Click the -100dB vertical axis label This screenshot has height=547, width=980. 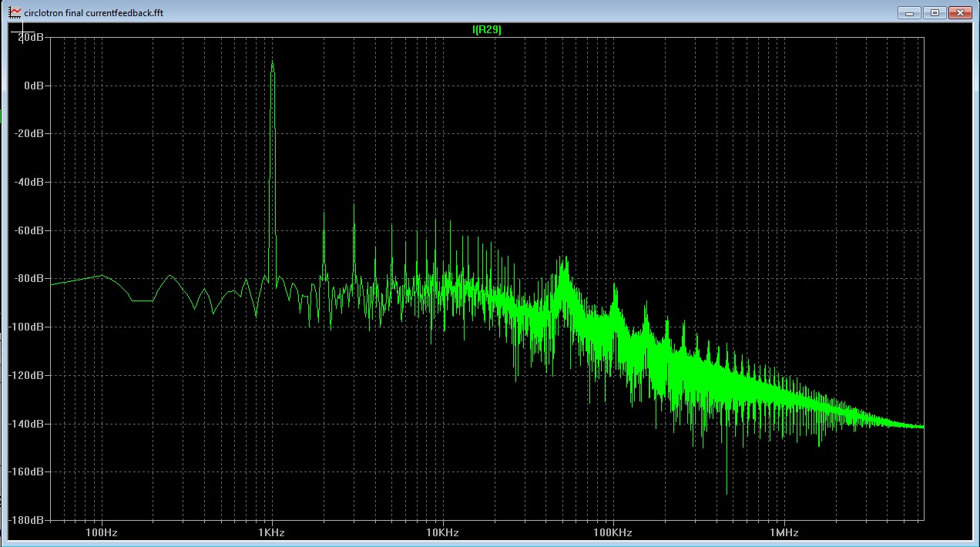click(x=26, y=327)
